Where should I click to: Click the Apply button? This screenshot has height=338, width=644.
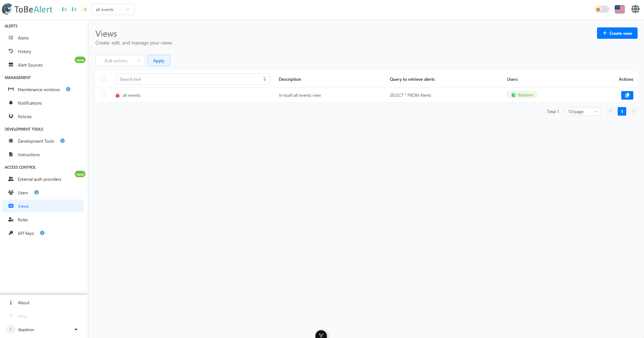tap(159, 60)
